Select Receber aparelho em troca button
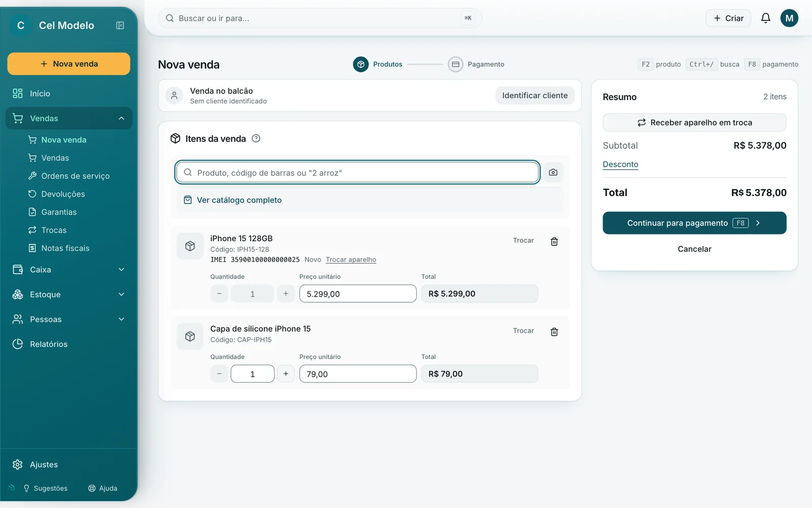 tap(694, 122)
